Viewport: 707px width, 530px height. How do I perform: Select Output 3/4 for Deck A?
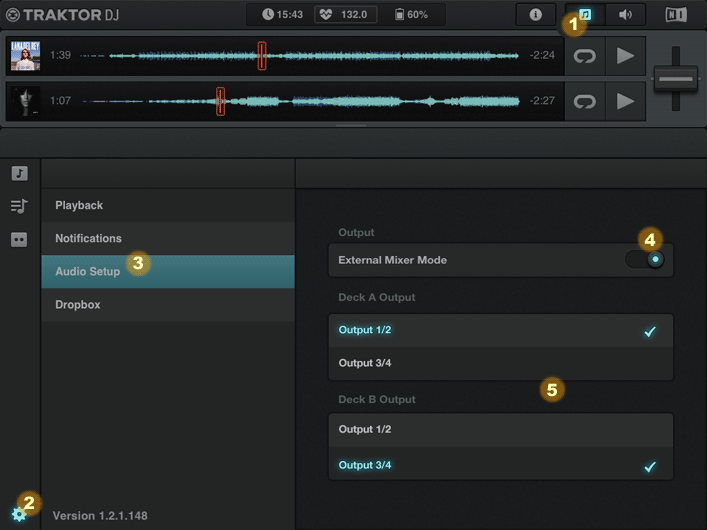tap(501, 364)
